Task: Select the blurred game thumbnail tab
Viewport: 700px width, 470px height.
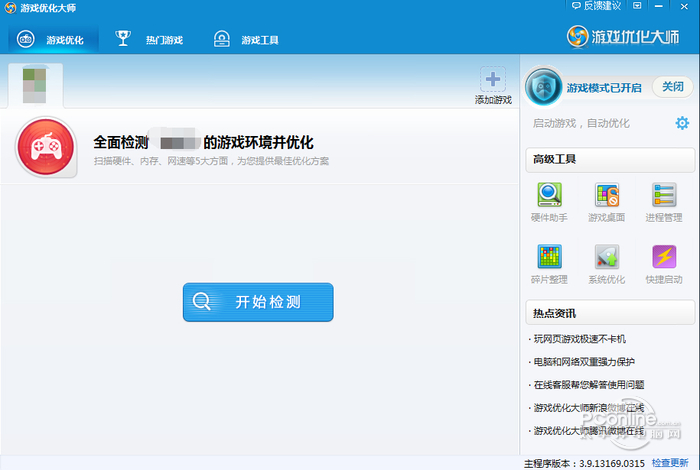Action: [35, 85]
